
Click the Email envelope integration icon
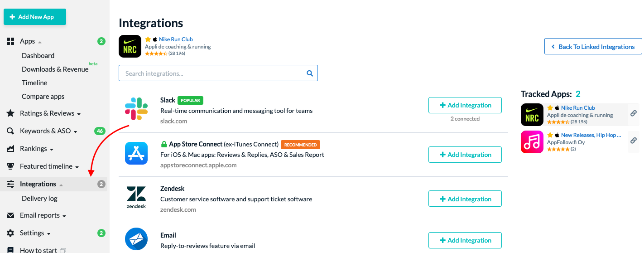[136, 239]
